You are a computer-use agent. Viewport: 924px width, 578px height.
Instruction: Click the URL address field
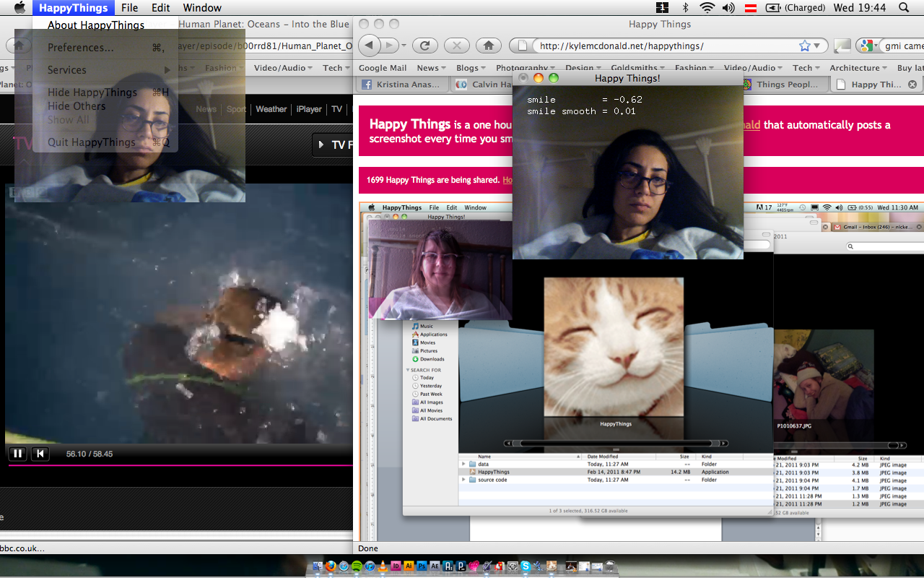coord(664,46)
